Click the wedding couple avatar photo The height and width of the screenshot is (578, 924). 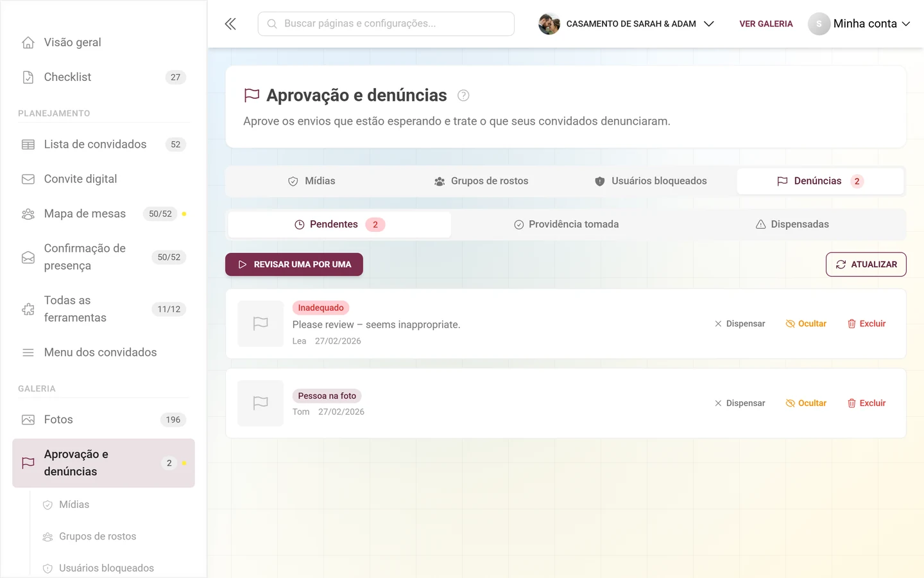pos(549,24)
